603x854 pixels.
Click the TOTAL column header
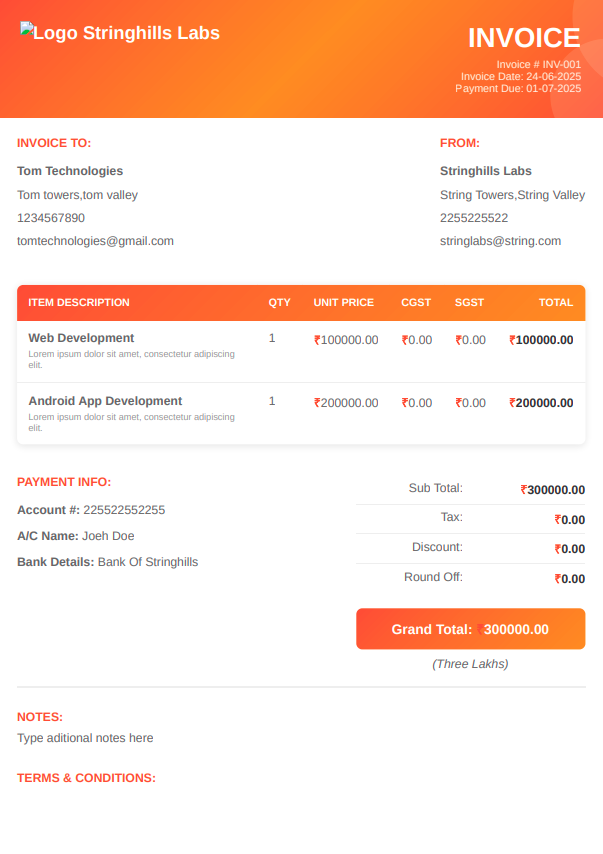[556, 302]
